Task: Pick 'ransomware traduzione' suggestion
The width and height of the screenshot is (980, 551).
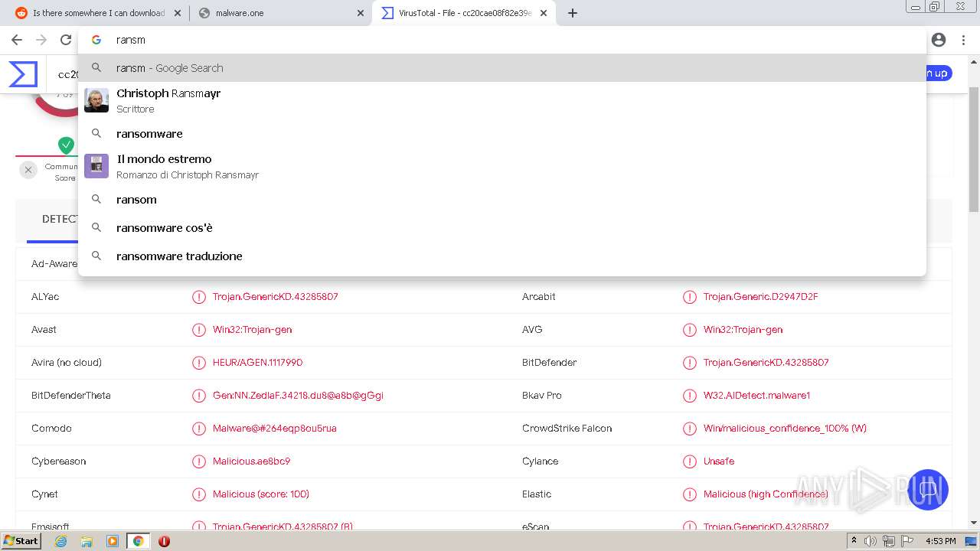Action: (502, 256)
